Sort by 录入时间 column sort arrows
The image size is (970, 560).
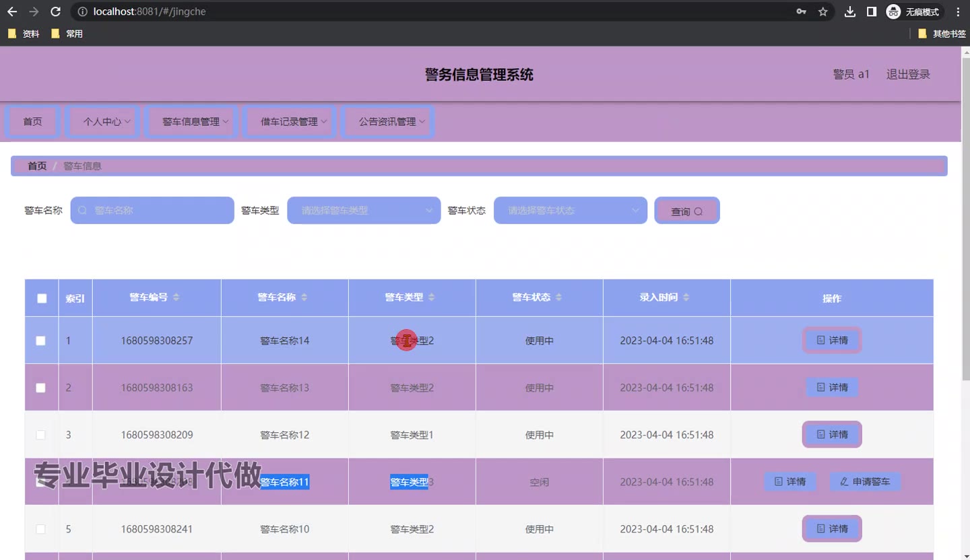pyautogui.click(x=686, y=297)
